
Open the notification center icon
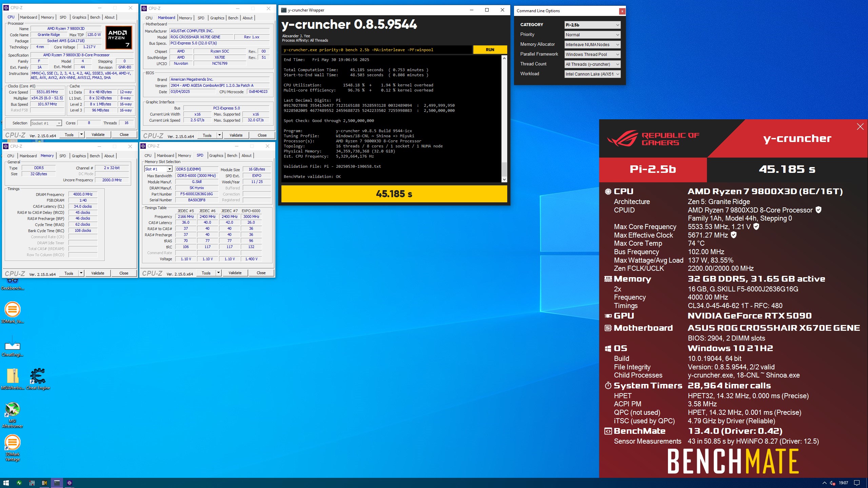click(857, 483)
